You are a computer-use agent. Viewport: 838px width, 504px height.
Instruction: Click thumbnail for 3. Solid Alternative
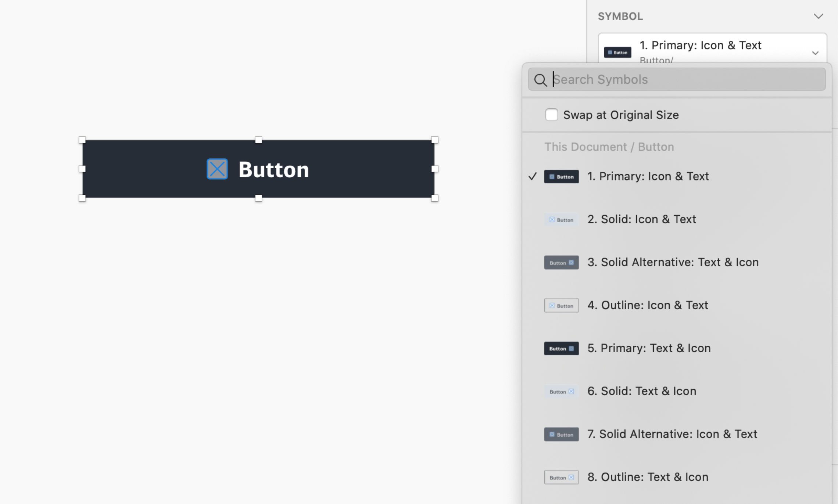pyautogui.click(x=561, y=263)
